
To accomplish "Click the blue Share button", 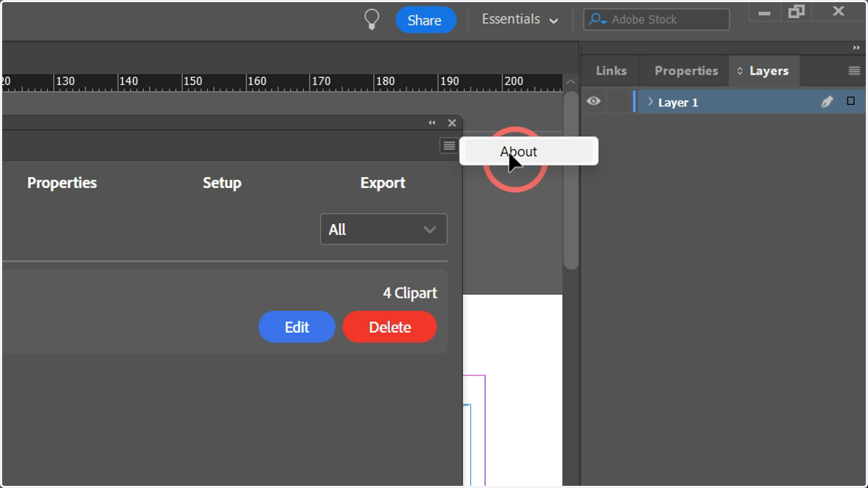I will point(425,20).
